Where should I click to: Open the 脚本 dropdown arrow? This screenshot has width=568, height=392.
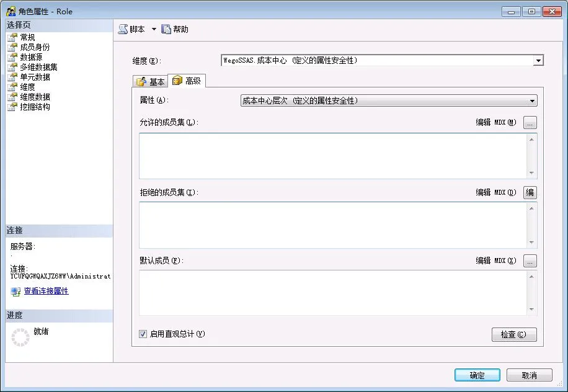pos(154,29)
